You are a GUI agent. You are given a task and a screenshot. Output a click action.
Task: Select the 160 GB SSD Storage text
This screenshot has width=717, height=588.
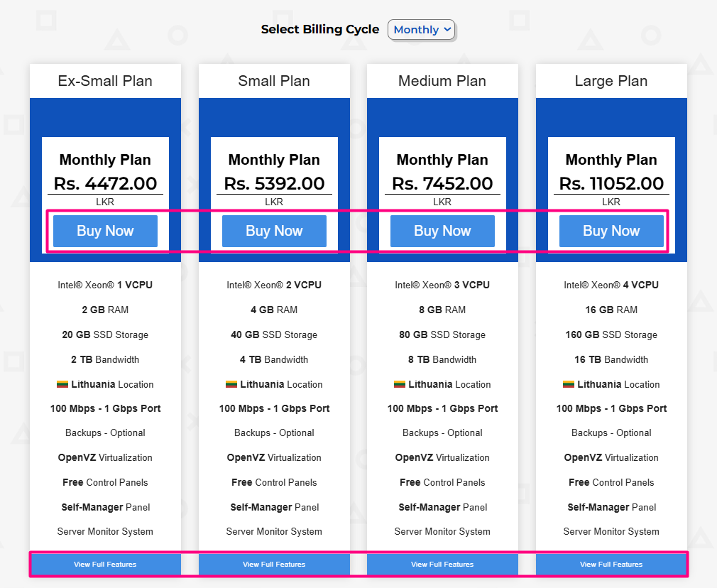pos(611,334)
